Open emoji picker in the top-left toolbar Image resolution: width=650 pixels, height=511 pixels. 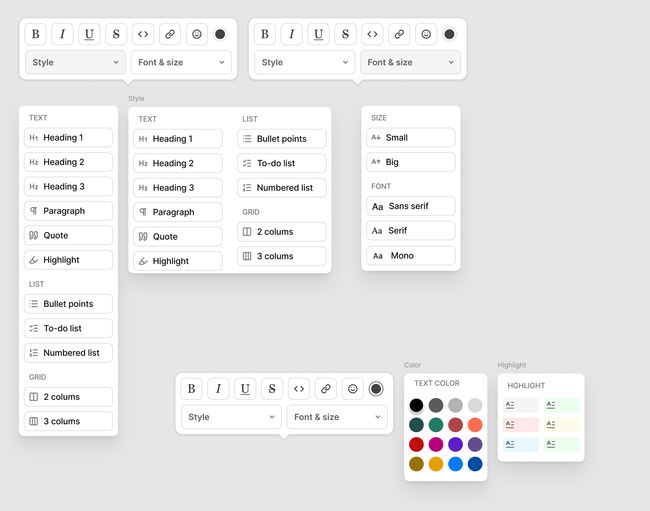coord(196,34)
